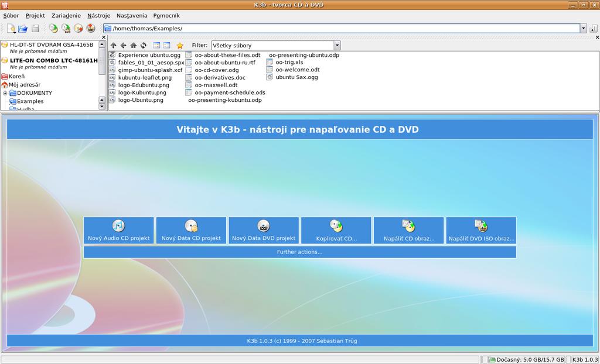Click the Save floppy disk icon

[36, 28]
